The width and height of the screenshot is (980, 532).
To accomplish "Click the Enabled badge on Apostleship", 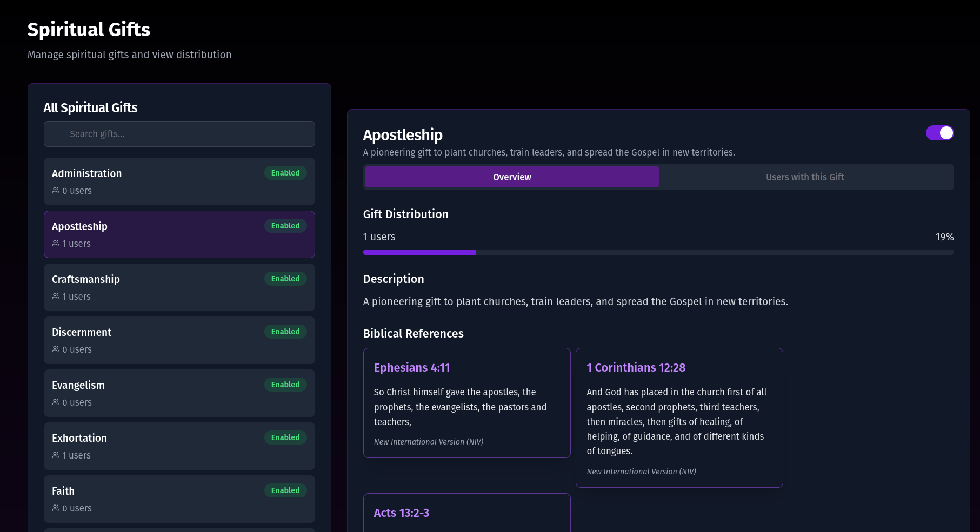I will pyautogui.click(x=285, y=226).
